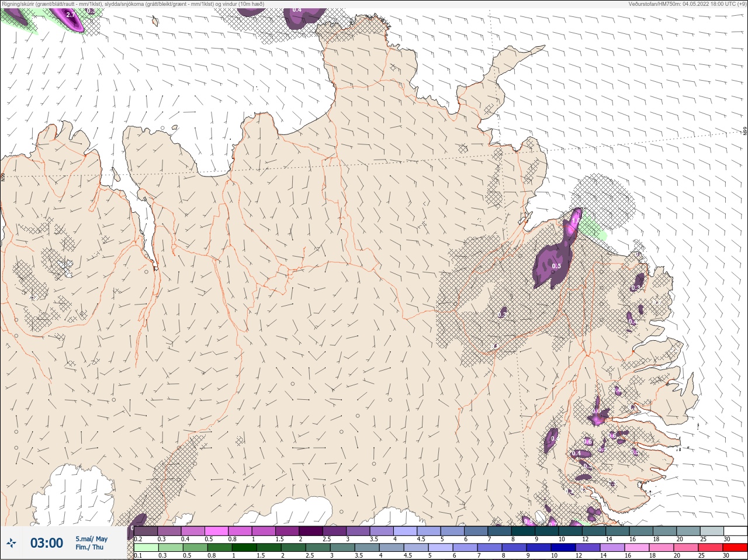
Task: Select lower legend violet swatch labeled 14
Action: click(612, 548)
